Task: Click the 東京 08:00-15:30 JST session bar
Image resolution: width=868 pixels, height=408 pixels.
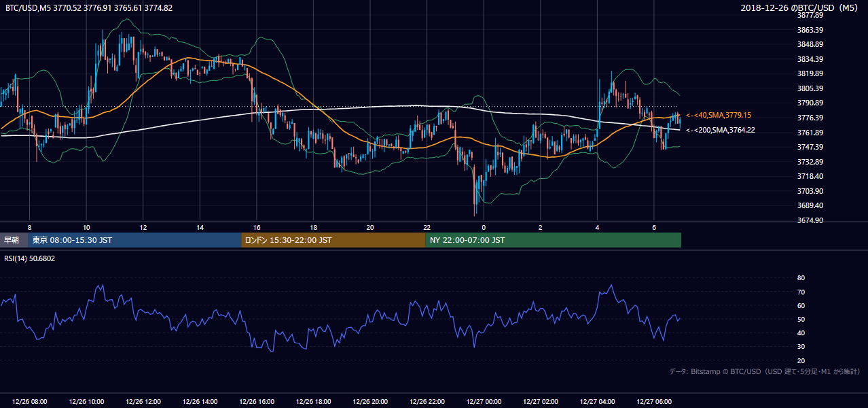Action: pyautogui.click(x=135, y=240)
